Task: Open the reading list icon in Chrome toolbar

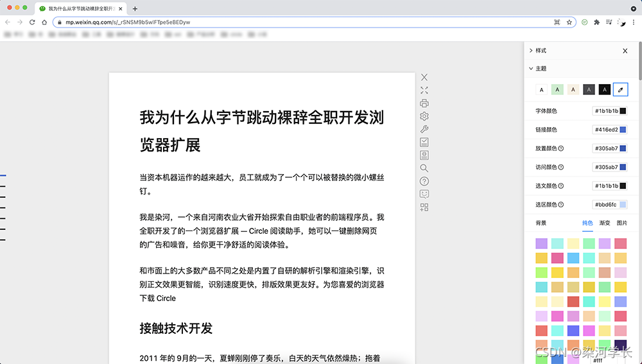Action: click(609, 22)
